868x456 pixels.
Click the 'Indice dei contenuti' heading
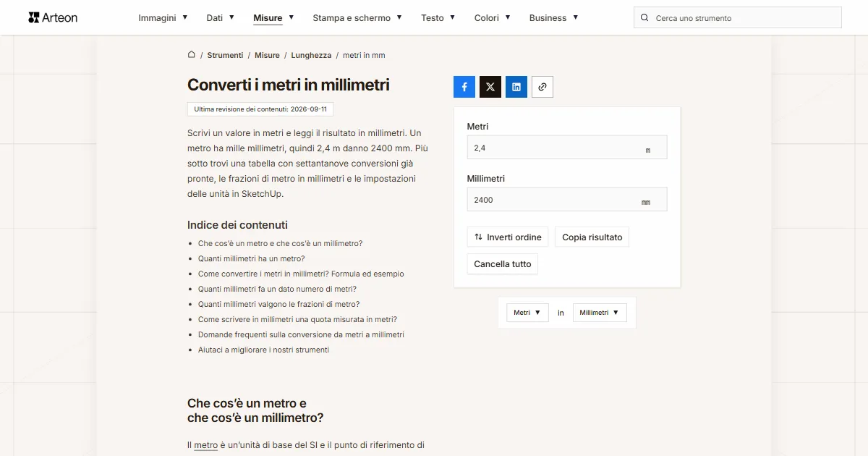pos(237,225)
